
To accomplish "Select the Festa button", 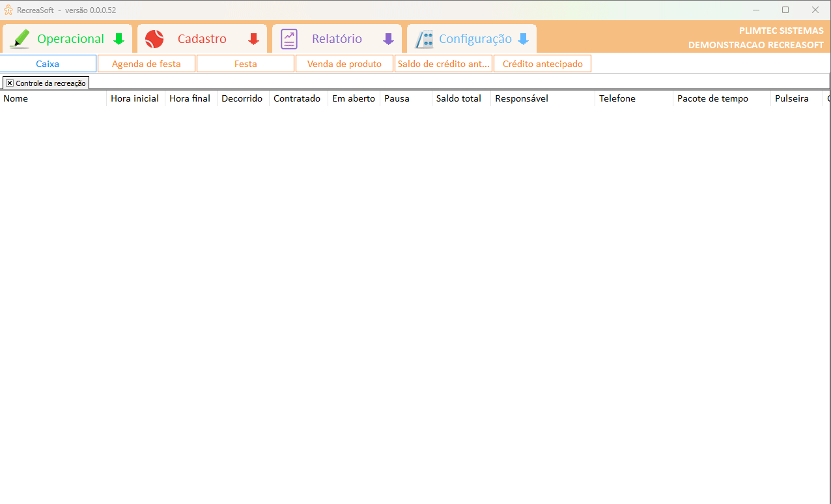I will [246, 64].
